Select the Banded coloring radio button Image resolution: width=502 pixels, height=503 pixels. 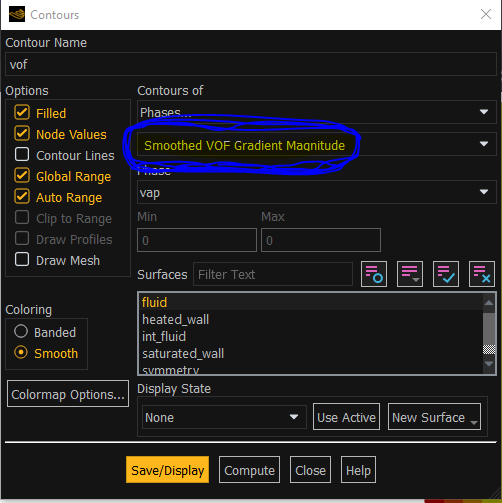tap(21, 332)
